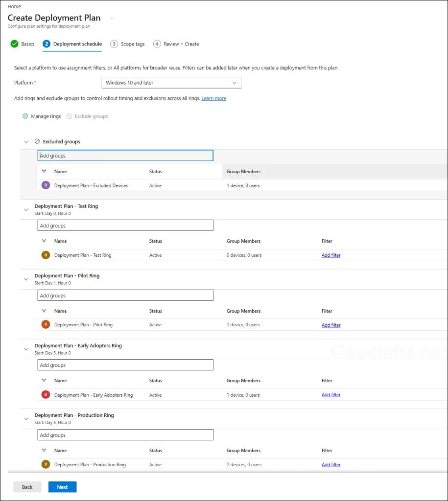Collapse the Early Adopters Ring section
Viewport: 448px width, 501px height.
tap(26, 349)
